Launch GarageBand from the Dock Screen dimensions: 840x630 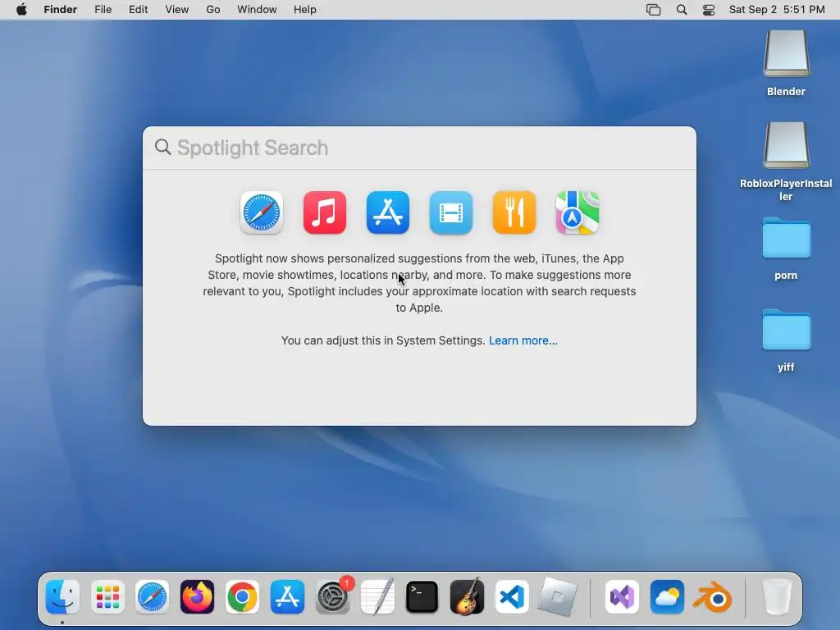point(467,596)
